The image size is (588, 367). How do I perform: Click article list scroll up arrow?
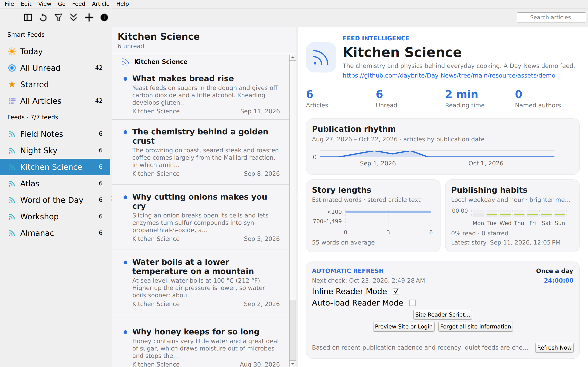pyautogui.click(x=293, y=58)
